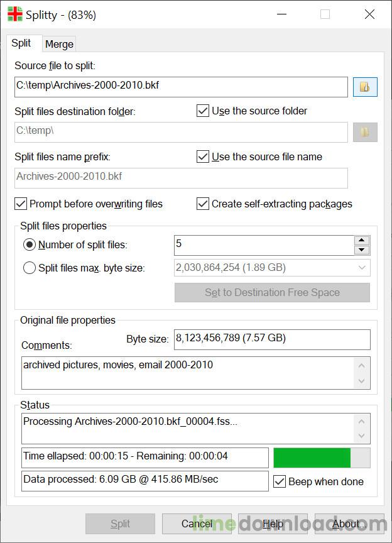Click the number of split files field
Screen dimensions: 392x543
tap(264, 245)
